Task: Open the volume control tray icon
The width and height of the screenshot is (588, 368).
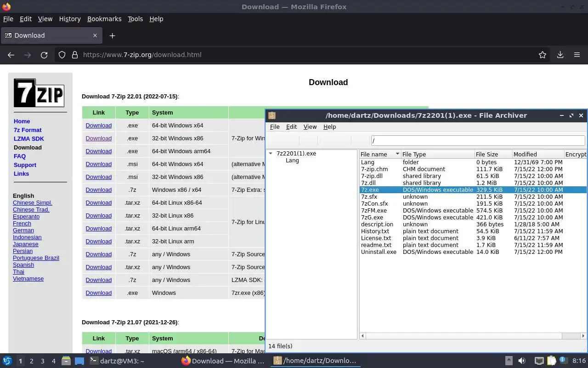Action: 521,361
